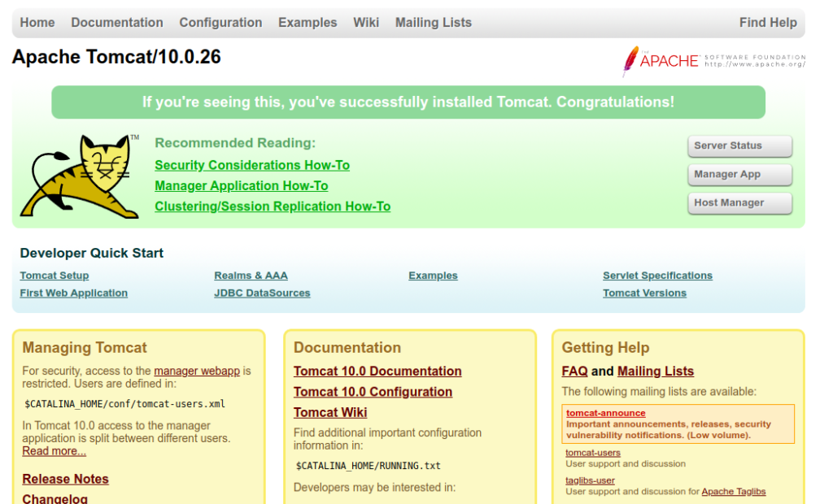Launch the Host Manager button
This screenshot has height=504, width=833.
pos(739,203)
